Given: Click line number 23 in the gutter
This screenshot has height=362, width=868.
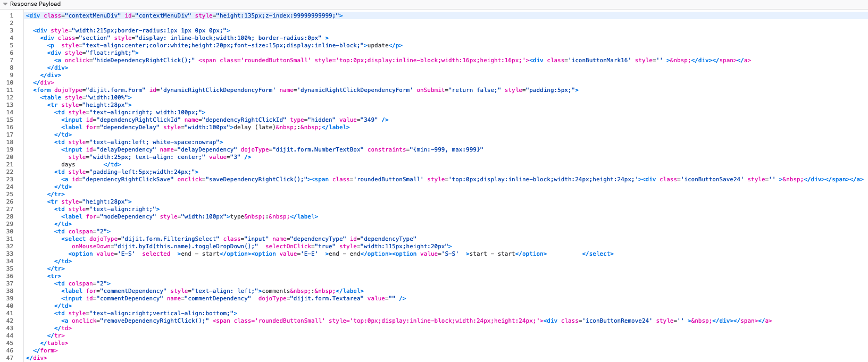Looking at the screenshot, I should [10, 179].
